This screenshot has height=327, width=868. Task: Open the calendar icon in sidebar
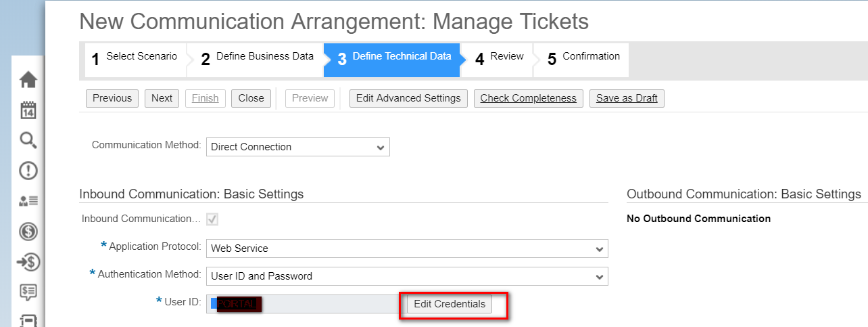point(28,110)
